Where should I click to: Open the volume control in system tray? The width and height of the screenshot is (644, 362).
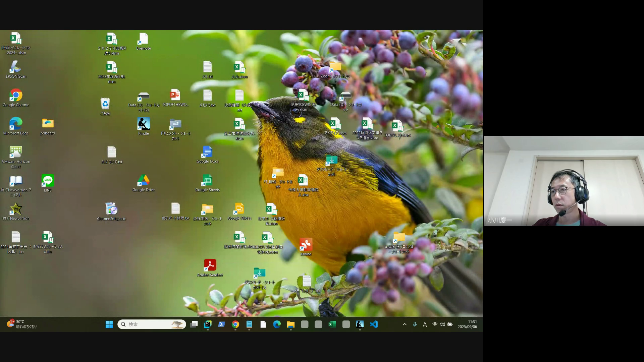click(x=442, y=324)
